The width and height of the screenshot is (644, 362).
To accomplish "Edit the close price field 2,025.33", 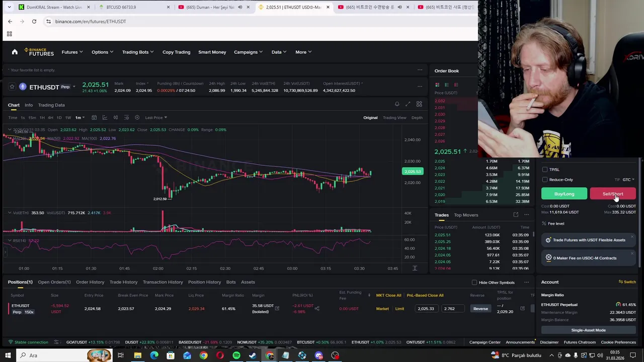I will tap(428, 308).
